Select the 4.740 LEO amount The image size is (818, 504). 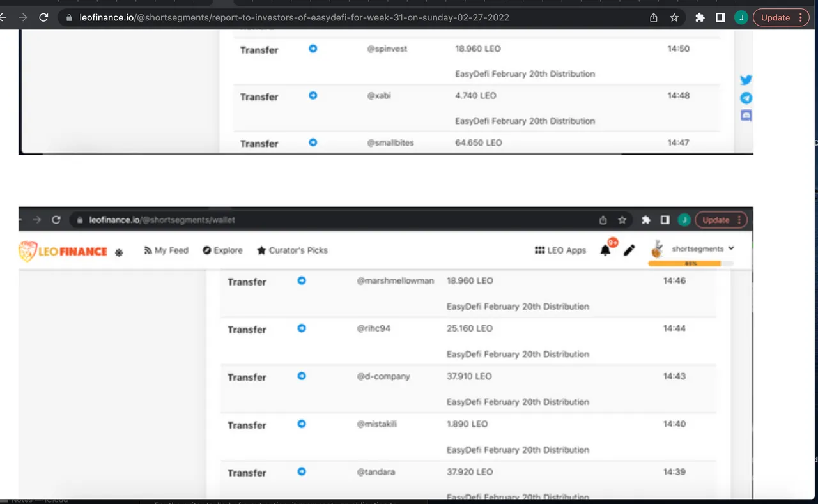click(x=475, y=96)
